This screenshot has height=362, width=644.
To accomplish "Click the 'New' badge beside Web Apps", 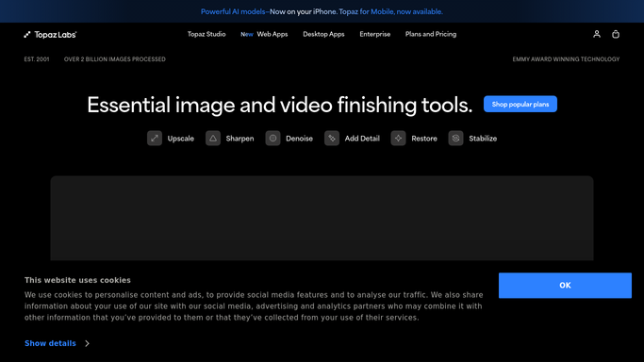I will pos(247,35).
